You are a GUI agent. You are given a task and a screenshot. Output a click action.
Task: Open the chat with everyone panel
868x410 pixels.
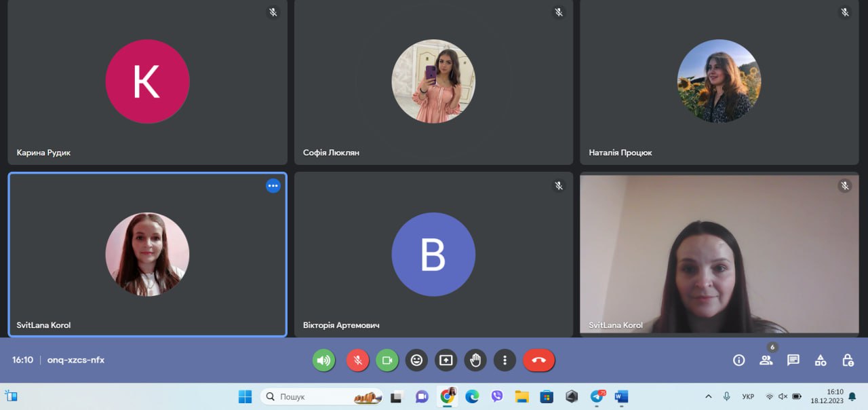793,360
